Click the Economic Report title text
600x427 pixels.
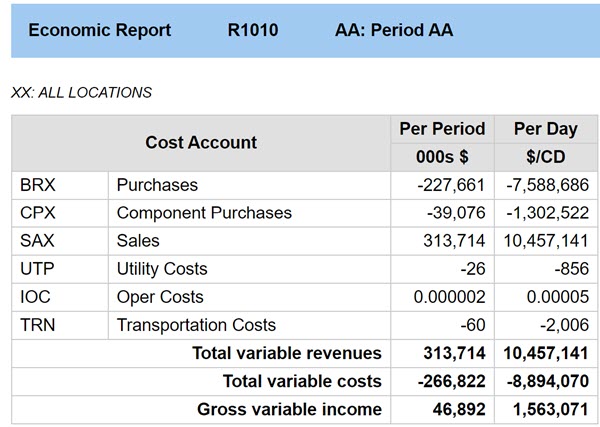(99, 30)
